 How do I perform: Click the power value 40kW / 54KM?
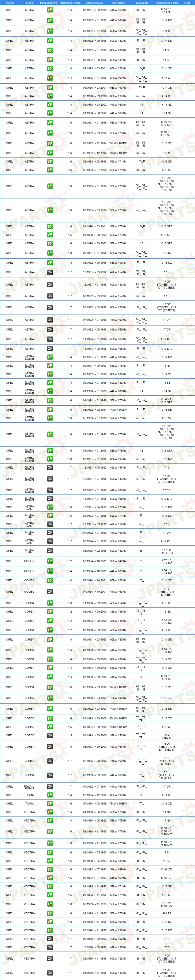(x=118, y=603)
